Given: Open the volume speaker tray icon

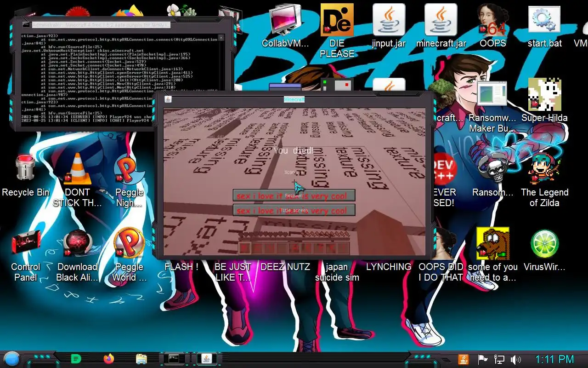Looking at the screenshot, I should coord(516,359).
